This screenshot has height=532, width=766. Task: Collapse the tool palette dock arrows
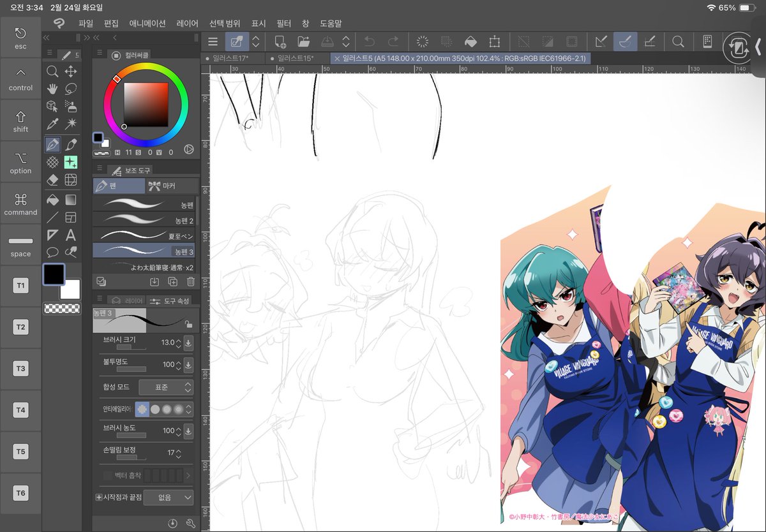[46, 38]
